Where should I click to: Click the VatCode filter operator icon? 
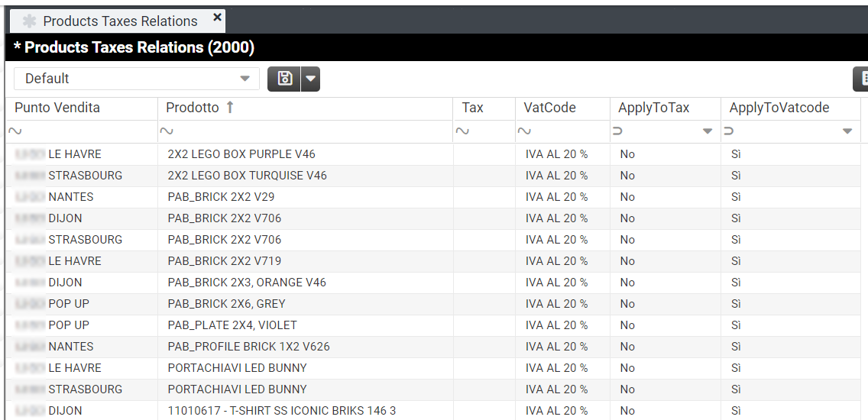[x=524, y=131]
